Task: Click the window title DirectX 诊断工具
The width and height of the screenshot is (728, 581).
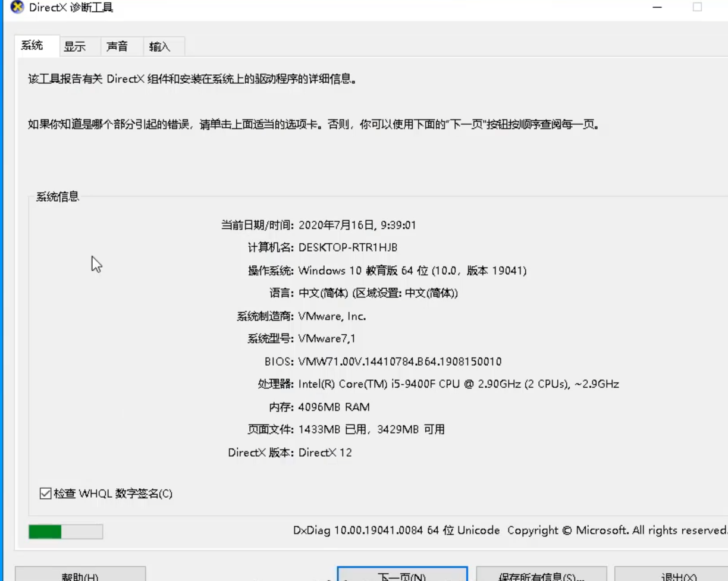Action: [71, 8]
